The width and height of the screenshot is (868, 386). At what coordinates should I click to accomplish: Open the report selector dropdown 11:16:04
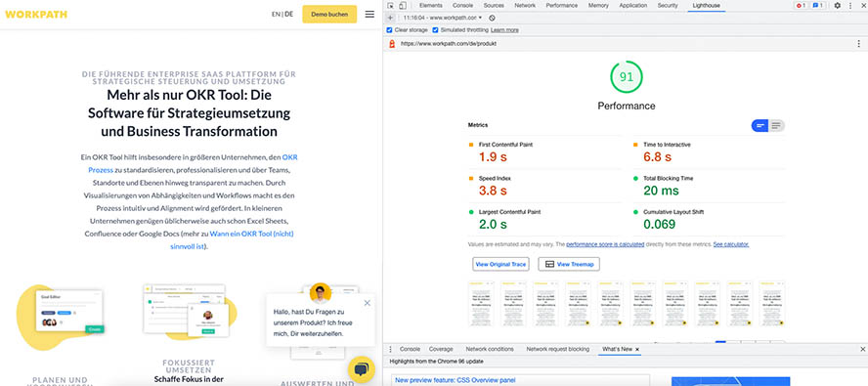point(443,18)
